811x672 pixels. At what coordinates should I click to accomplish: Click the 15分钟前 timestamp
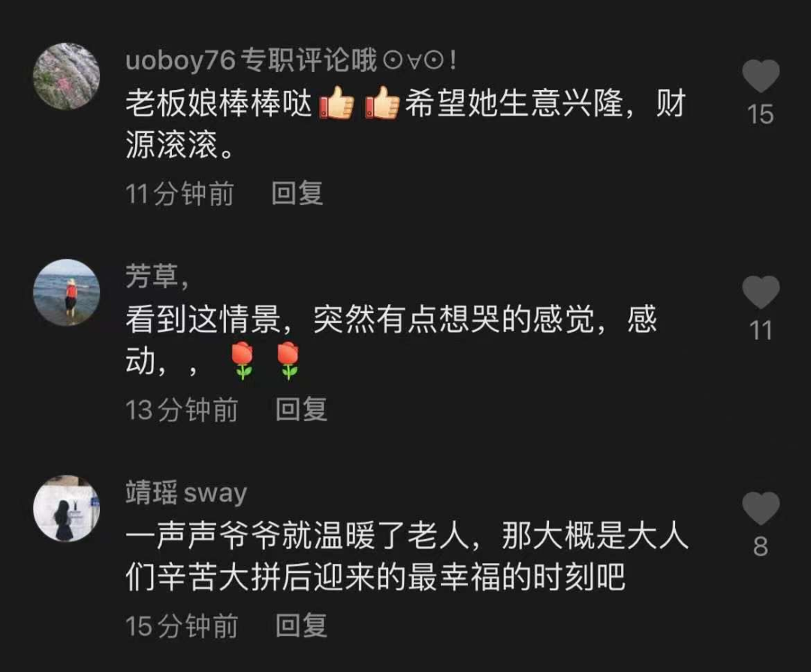pyautogui.click(x=182, y=626)
